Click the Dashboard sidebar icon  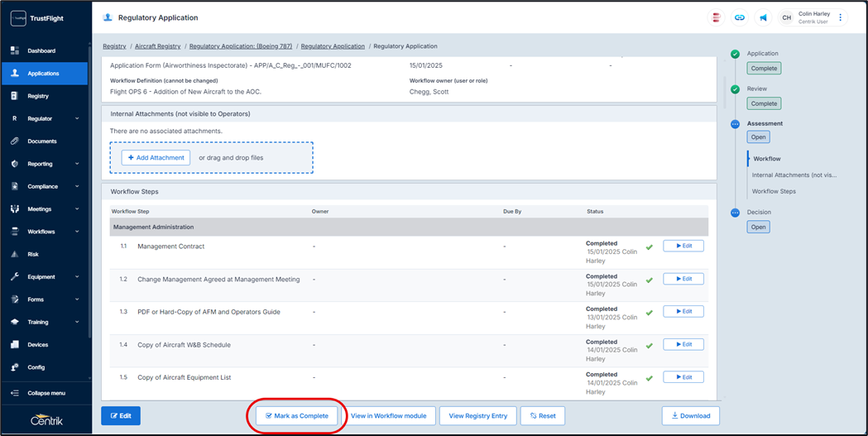[15, 50]
